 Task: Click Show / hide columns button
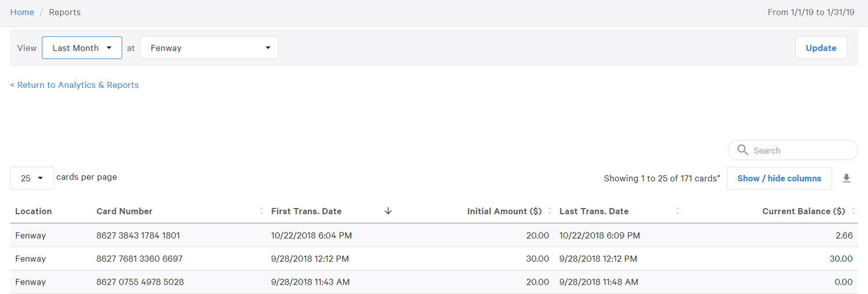[x=779, y=178]
